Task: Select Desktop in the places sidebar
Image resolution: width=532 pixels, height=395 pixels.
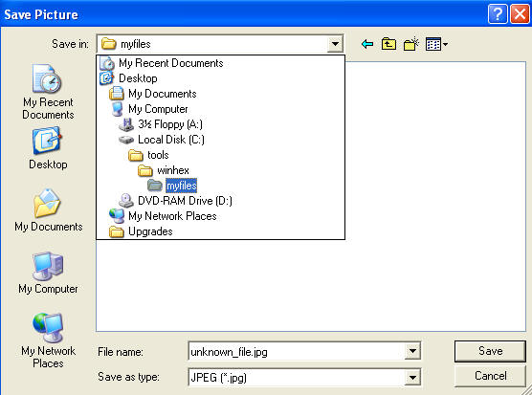Action: click(x=48, y=148)
